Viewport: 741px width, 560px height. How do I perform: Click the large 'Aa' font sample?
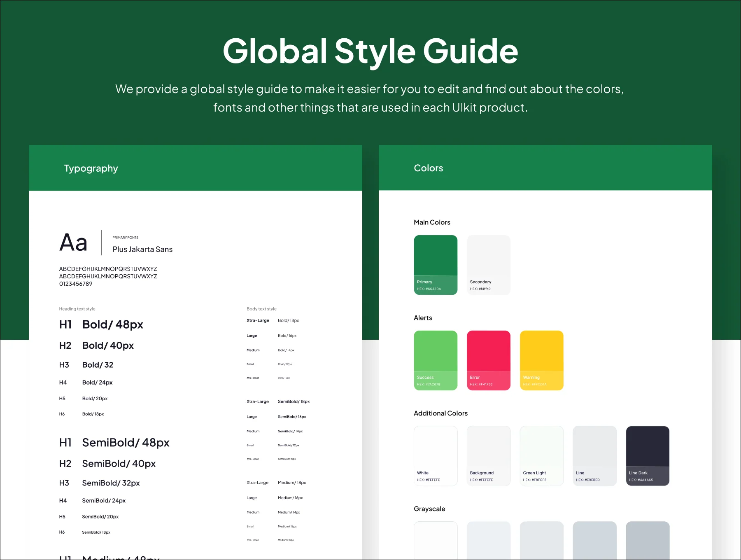73,242
